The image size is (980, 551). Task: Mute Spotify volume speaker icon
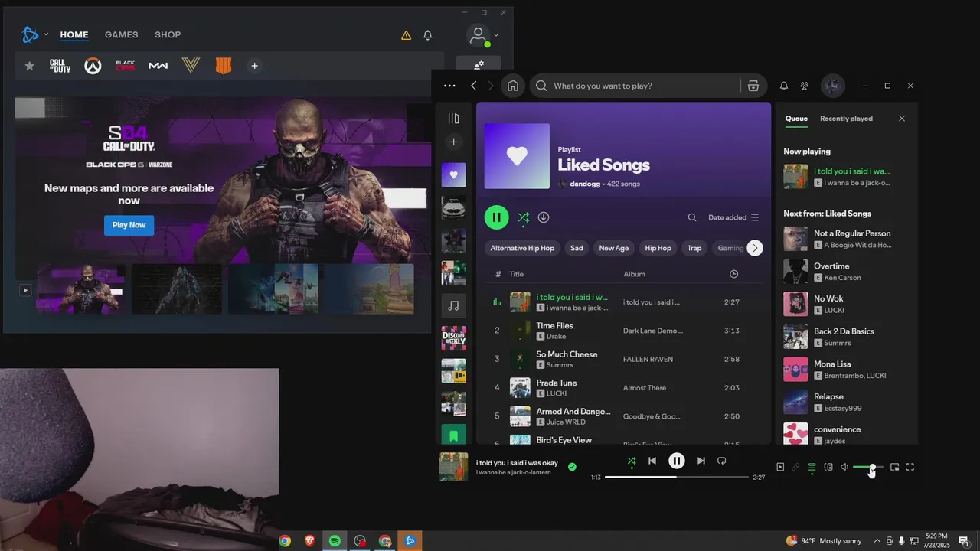click(844, 467)
